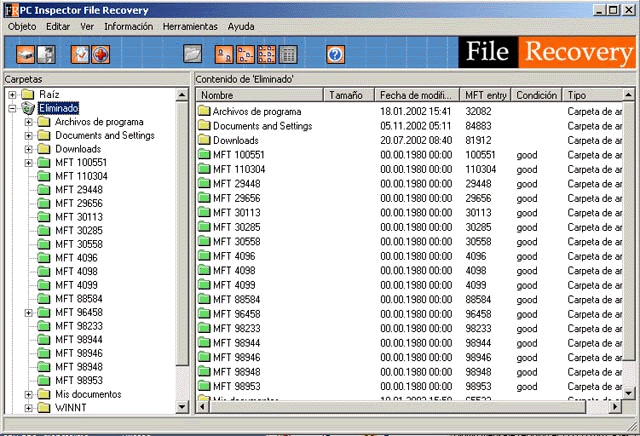Expand Mis documentos node in tree

point(29,394)
